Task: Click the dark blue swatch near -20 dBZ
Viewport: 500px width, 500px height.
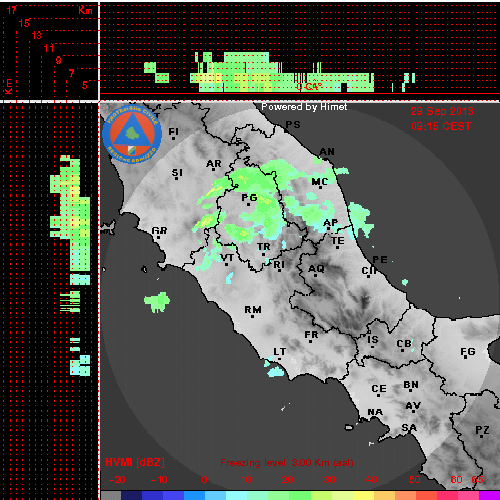Action: [131, 495]
